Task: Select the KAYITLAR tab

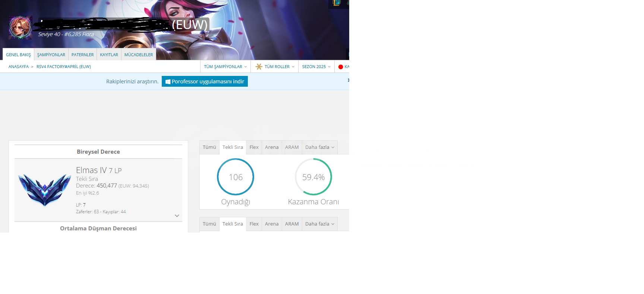Action: point(109,54)
